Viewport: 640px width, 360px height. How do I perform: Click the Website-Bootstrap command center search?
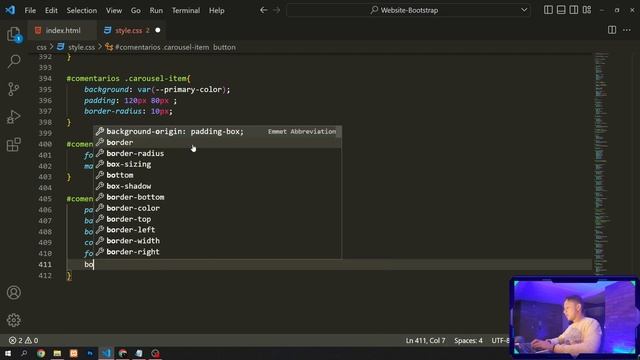coord(409,10)
